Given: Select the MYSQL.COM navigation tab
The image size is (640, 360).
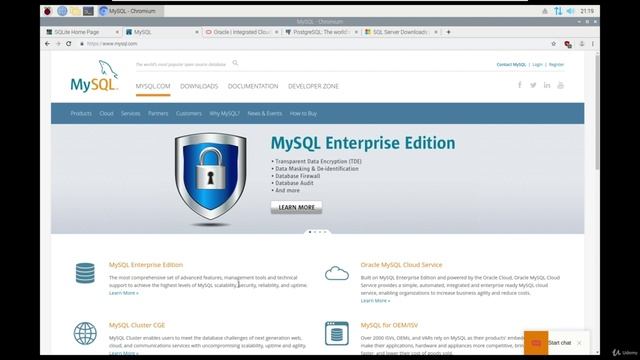Looking at the screenshot, I should (153, 86).
